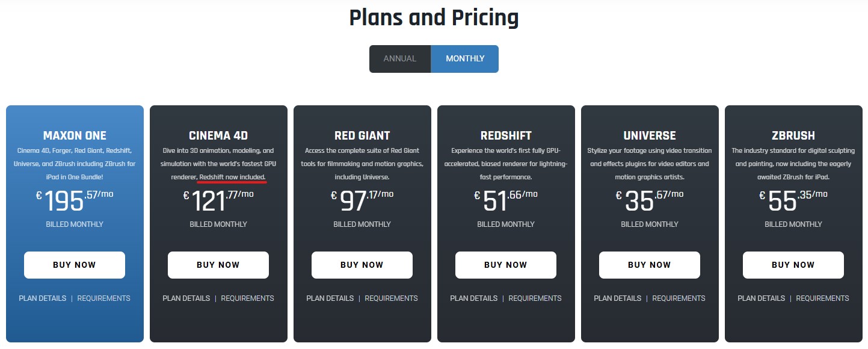Viewport: 868px width, 349px height.
Task: Buy the Maxon One plan
Action: click(75, 265)
